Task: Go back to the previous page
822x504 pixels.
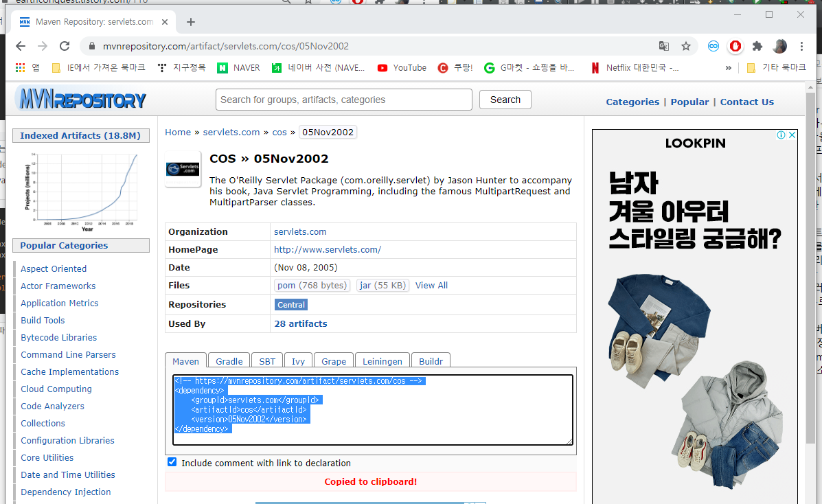Action: pyautogui.click(x=21, y=46)
